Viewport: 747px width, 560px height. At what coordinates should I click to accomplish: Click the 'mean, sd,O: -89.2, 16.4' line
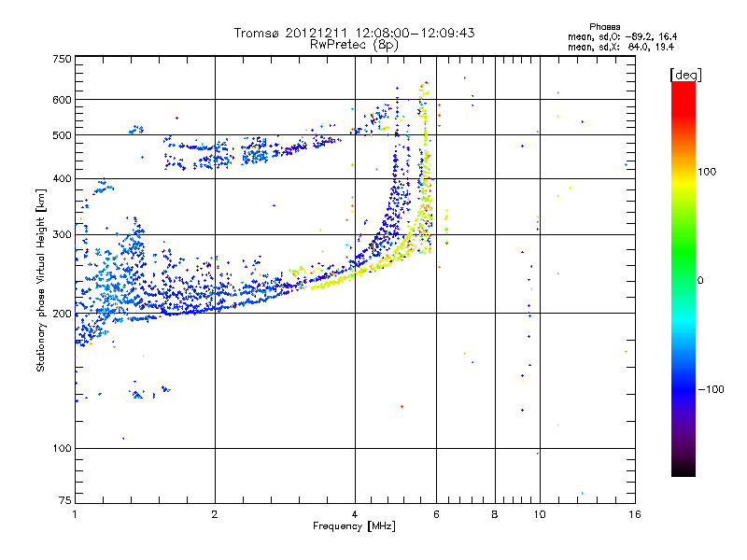[x=622, y=36]
